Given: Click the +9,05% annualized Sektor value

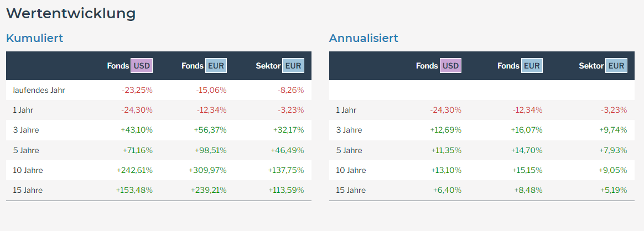Looking at the screenshot, I should coord(613,170).
